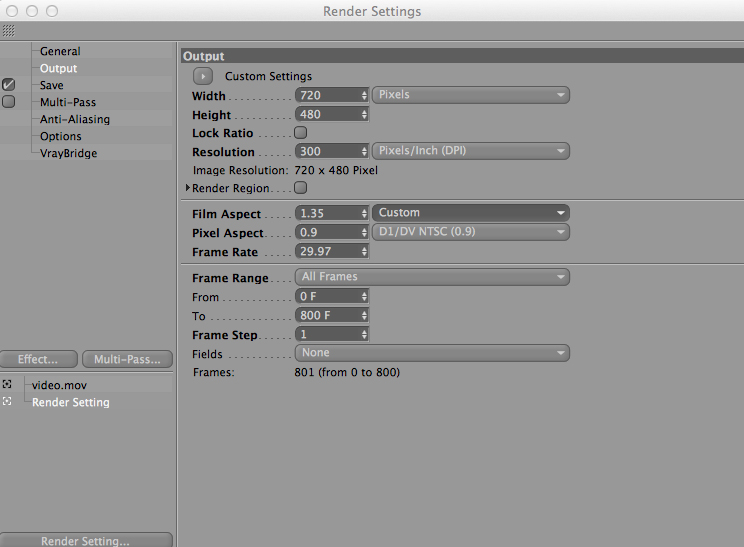Expand the Render Region disclosure triangle
The height and width of the screenshot is (547, 744).
click(x=187, y=188)
